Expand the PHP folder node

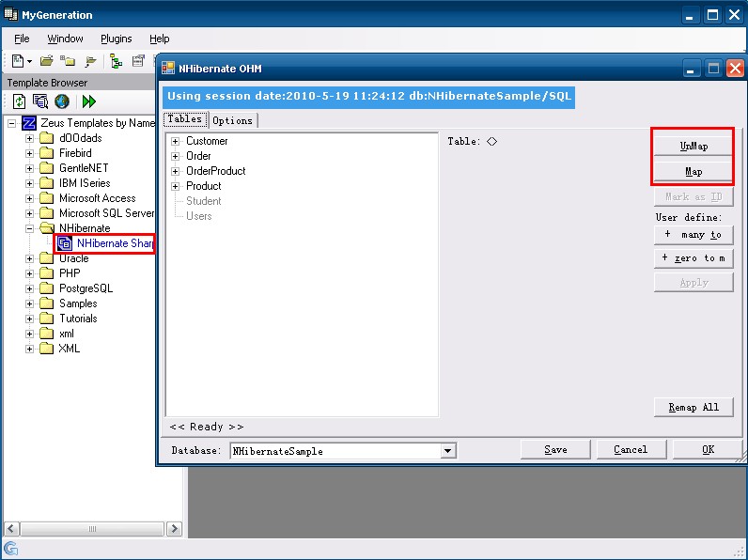pos(29,273)
